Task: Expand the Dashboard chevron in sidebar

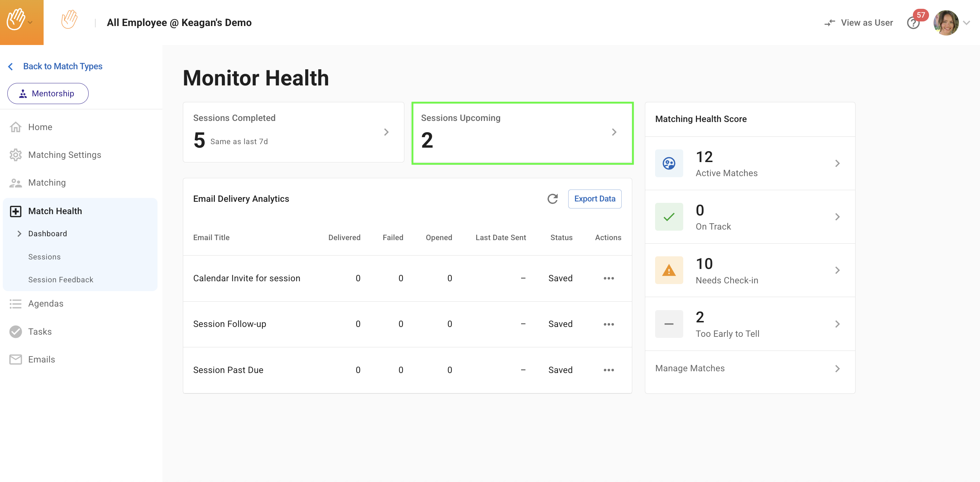Action: (19, 233)
